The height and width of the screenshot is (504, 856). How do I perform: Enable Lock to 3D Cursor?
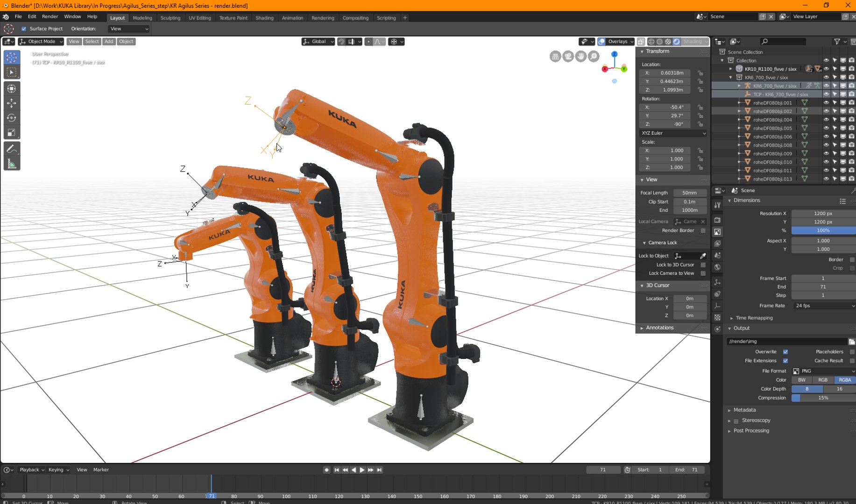click(x=703, y=265)
